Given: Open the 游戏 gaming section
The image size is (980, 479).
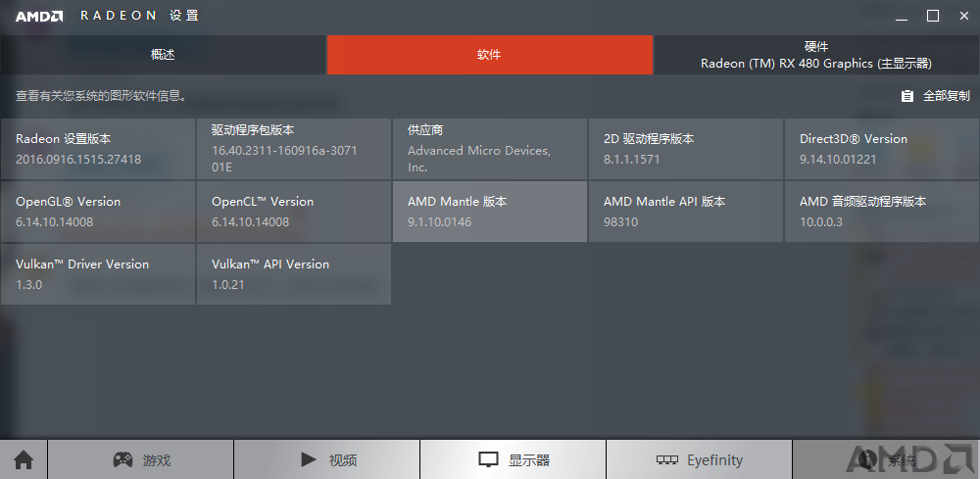Looking at the screenshot, I should click(140, 459).
